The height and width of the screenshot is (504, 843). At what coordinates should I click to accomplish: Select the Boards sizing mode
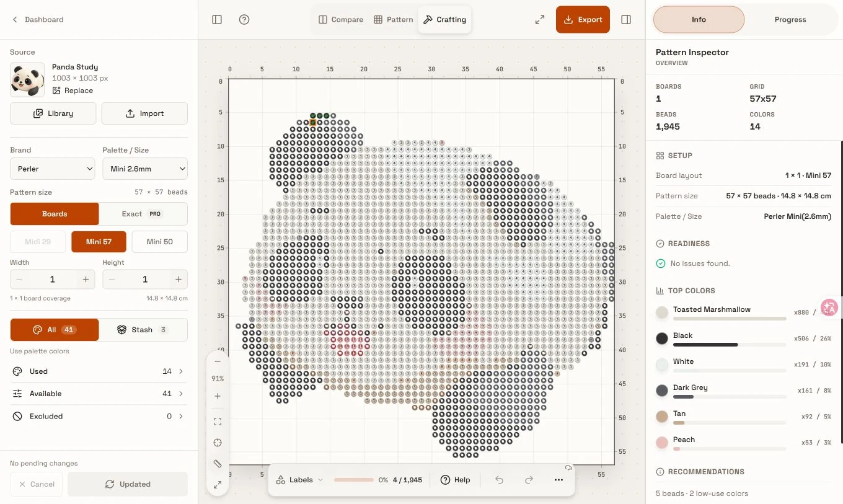pos(55,214)
